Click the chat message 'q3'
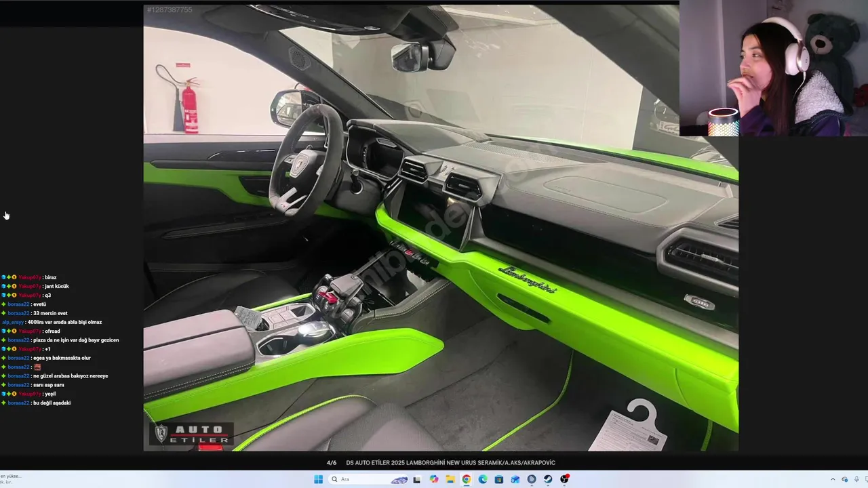 point(47,295)
